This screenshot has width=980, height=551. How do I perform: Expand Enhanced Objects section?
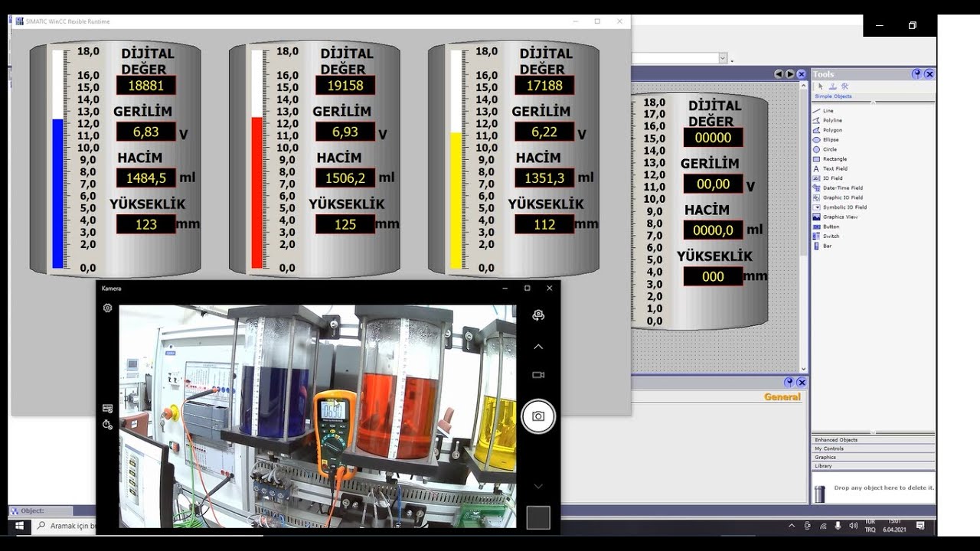(873, 440)
